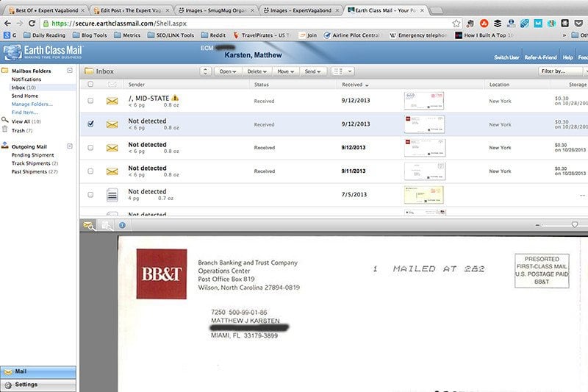Click the browser forward arrow
This screenshot has width=588, height=392.
coord(20,24)
